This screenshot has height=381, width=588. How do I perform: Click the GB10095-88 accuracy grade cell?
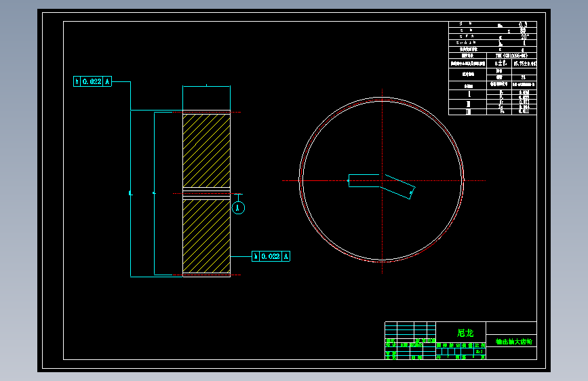pyautogui.click(x=511, y=56)
